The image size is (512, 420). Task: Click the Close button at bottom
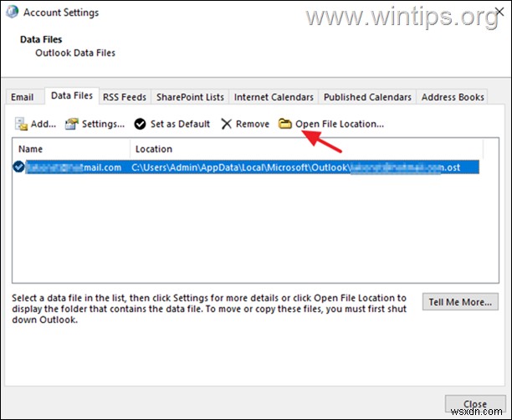pyautogui.click(x=475, y=404)
